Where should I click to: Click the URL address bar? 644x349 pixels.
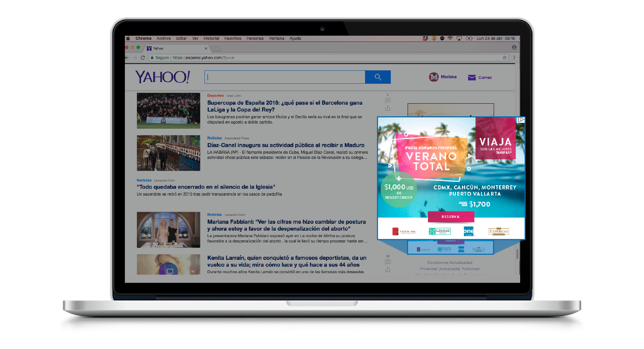coord(328,58)
